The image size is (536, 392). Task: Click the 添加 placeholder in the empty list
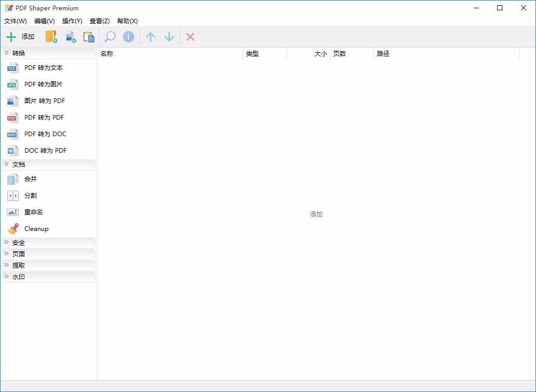pyautogui.click(x=316, y=214)
